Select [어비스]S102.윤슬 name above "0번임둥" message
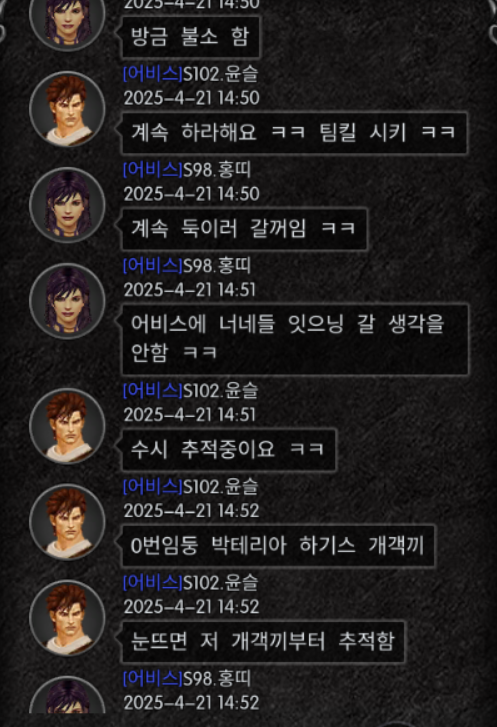497x727 pixels. [x=191, y=487]
